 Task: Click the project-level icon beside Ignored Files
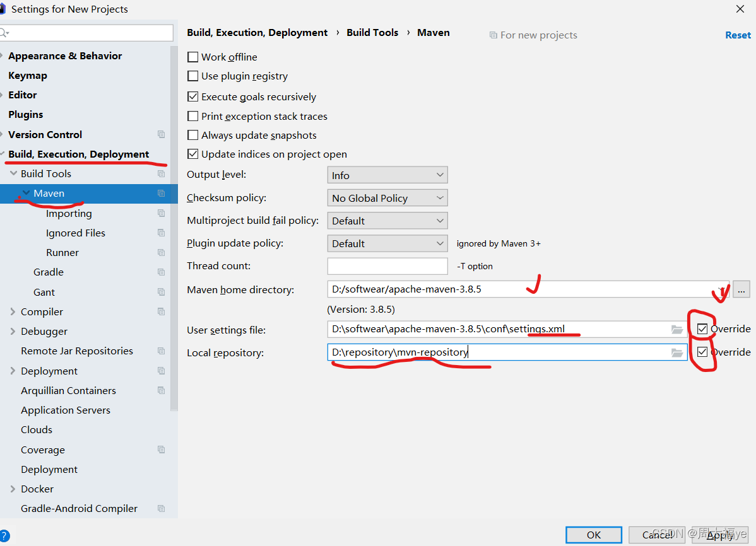(x=161, y=233)
